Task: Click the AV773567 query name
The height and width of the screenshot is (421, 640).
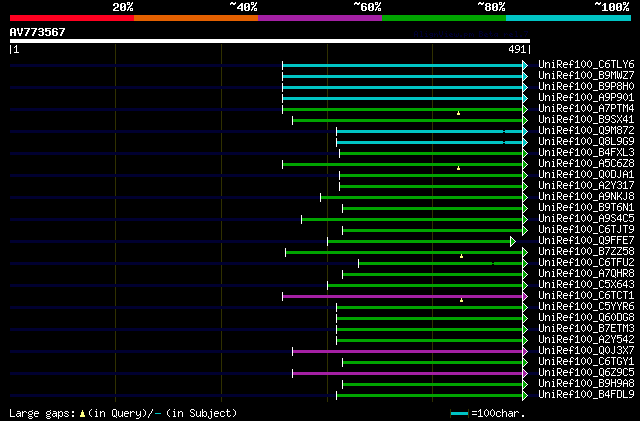Action: click(x=38, y=32)
